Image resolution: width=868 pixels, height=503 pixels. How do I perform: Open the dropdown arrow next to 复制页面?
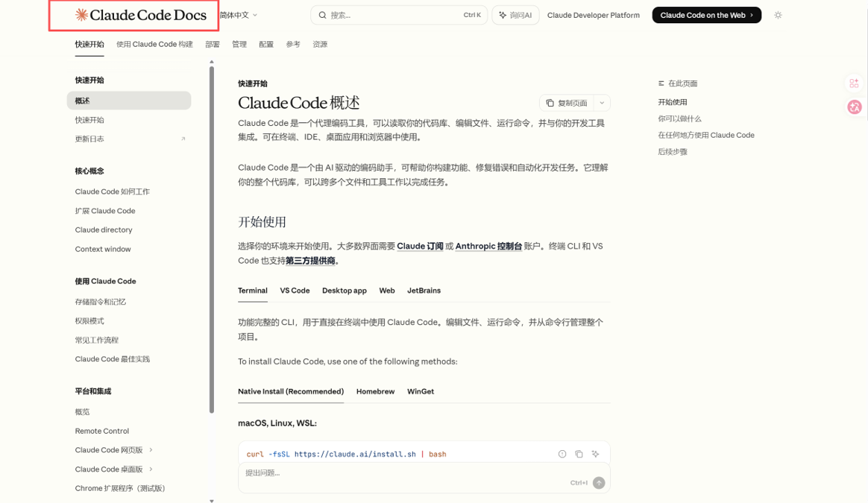point(602,103)
